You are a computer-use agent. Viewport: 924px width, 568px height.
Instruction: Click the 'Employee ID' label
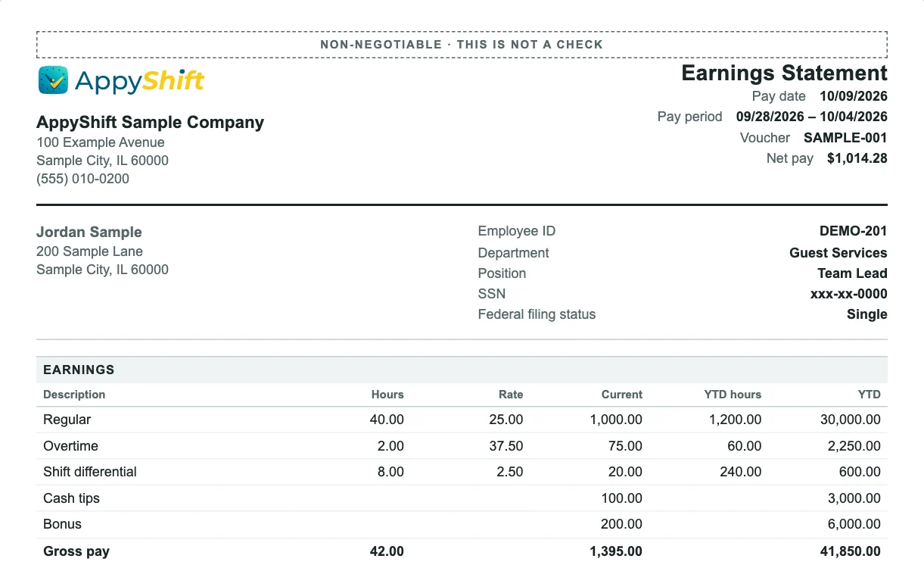(x=517, y=232)
